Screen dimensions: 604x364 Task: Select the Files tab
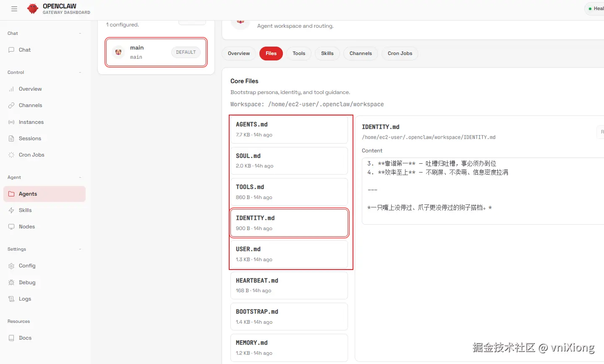(271, 53)
